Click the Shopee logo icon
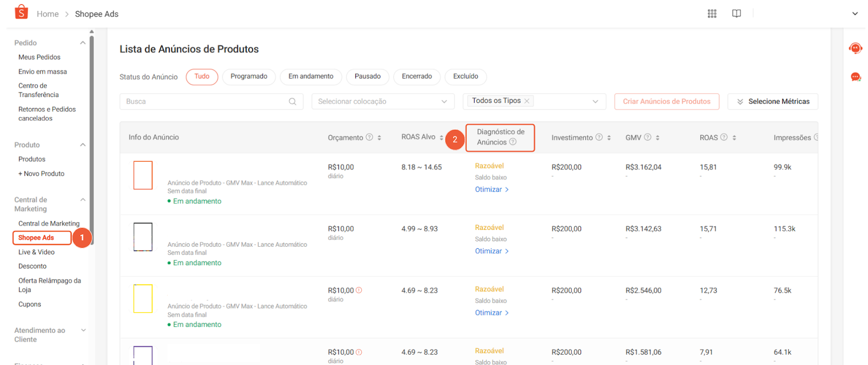Screen dimensions: 868x365 [21, 12]
